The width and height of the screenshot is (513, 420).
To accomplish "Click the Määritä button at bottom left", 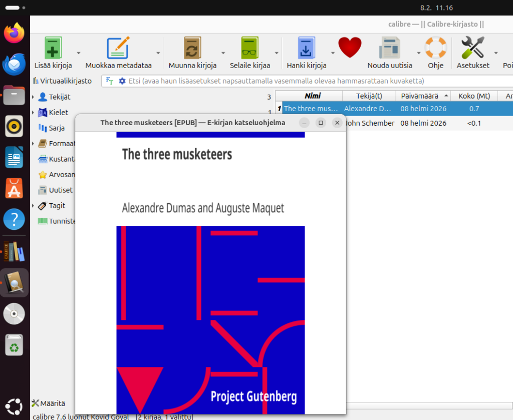I will click(48, 403).
